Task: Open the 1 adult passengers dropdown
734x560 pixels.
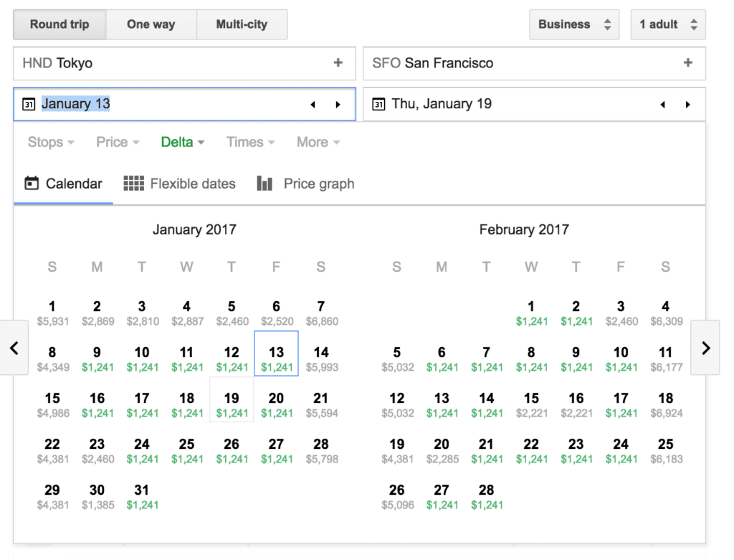Action: (668, 24)
